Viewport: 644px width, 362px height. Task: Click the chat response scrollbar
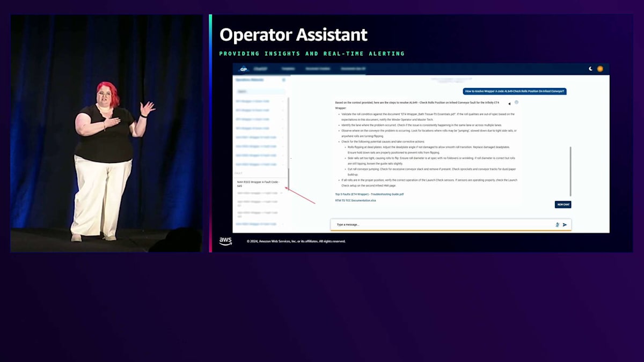click(570, 171)
